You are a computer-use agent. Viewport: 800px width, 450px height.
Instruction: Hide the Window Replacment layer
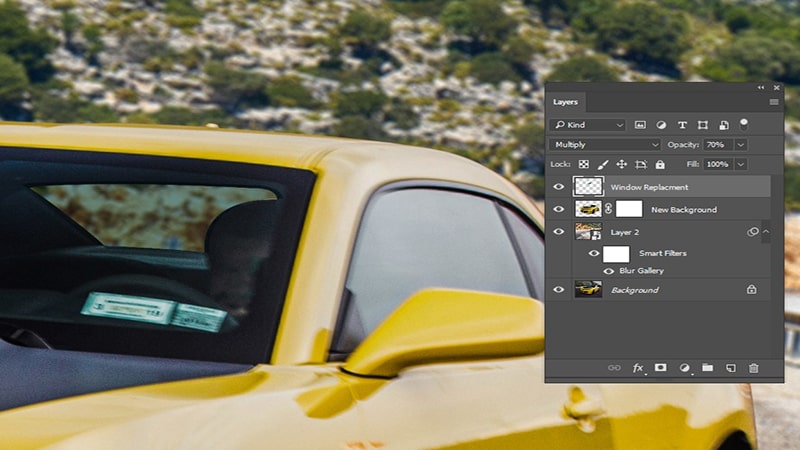click(559, 187)
